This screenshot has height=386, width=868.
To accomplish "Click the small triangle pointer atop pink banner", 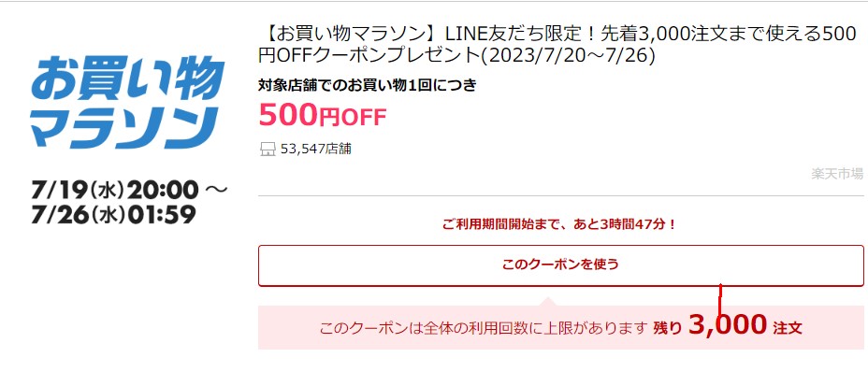I will pos(548,301).
